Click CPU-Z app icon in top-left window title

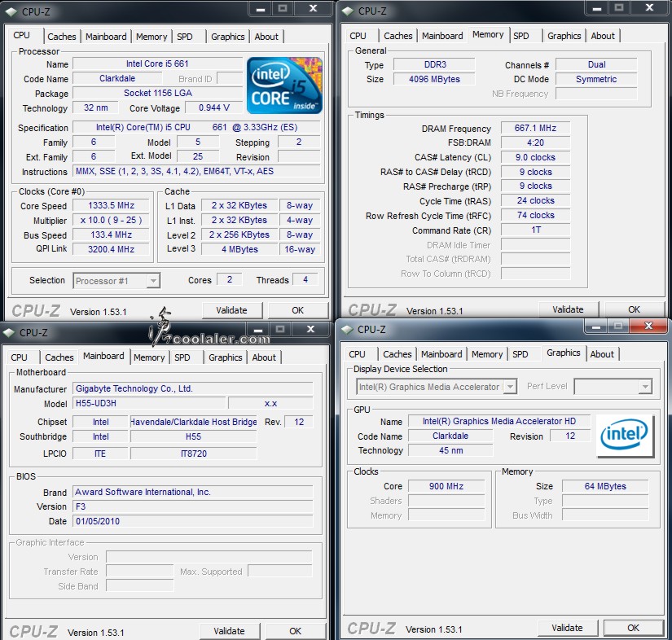click(11, 11)
